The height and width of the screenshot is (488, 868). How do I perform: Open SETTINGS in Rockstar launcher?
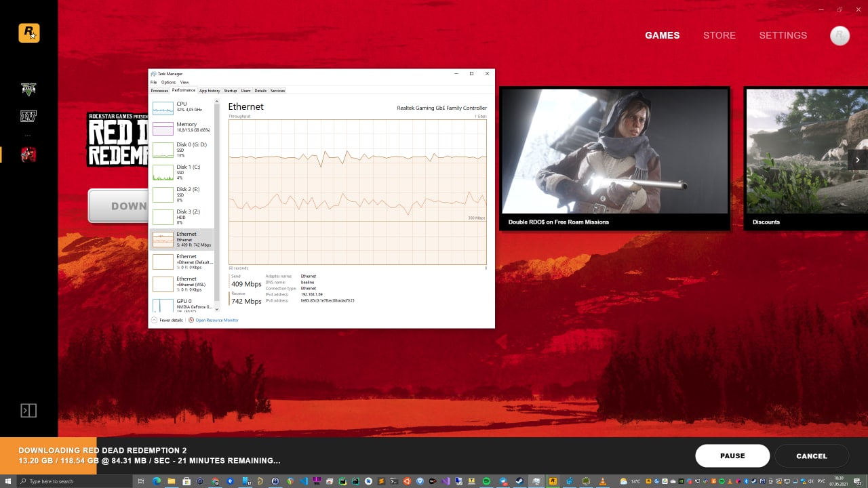point(783,35)
